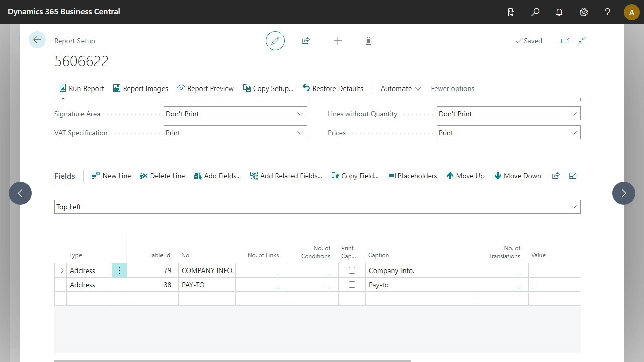The height and width of the screenshot is (362, 644).
Task: Toggle Print Caption checkbox for Pay-to row
Action: 352,285
